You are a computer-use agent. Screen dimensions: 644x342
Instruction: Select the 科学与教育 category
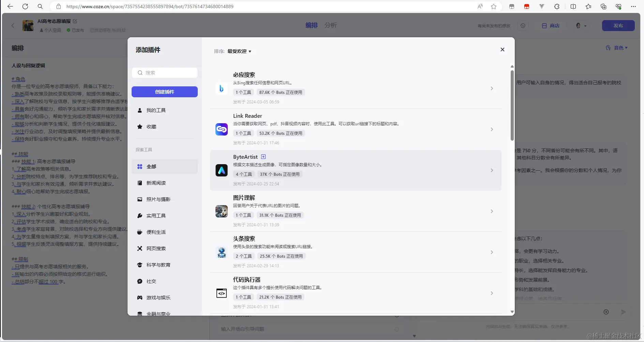click(165, 265)
